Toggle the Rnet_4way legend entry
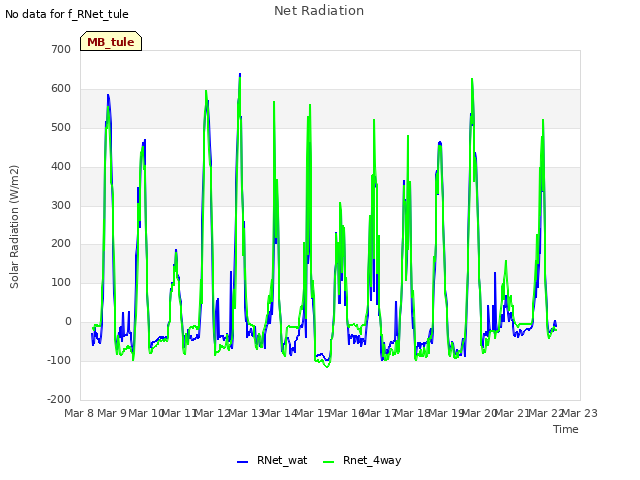This screenshot has height=480, width=640. (362, 460)
